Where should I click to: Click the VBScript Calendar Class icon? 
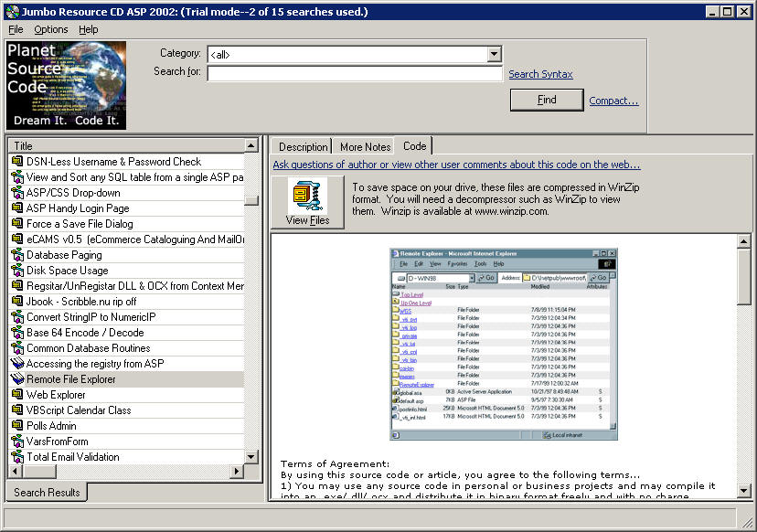pyautogui.click(x=17, y=410)
